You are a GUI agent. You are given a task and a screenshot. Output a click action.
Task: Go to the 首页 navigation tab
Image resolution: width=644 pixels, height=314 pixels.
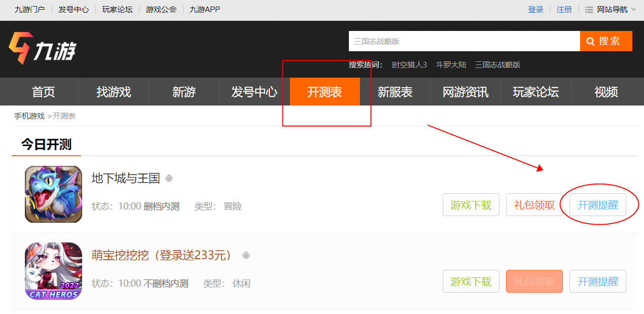(x=43, y=92)
